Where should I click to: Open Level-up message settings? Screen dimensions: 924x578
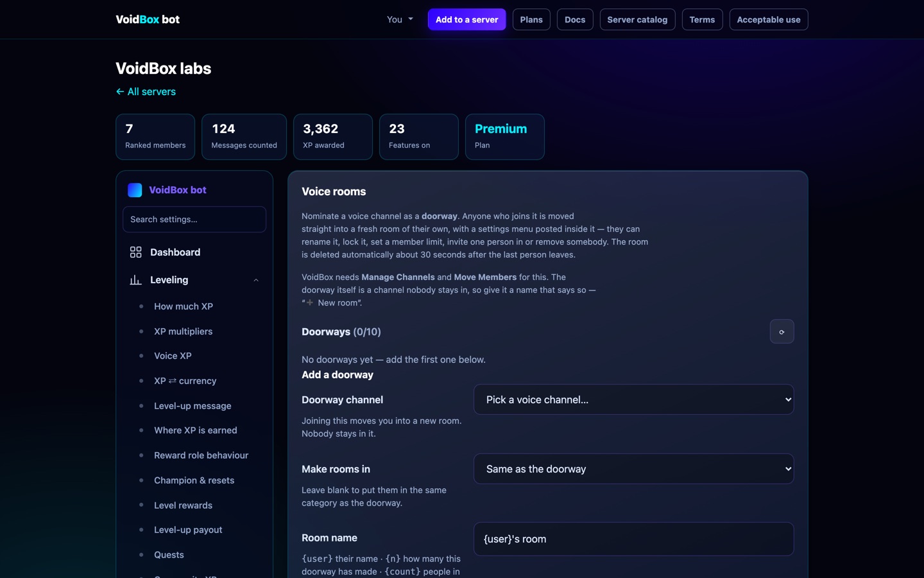193,406
